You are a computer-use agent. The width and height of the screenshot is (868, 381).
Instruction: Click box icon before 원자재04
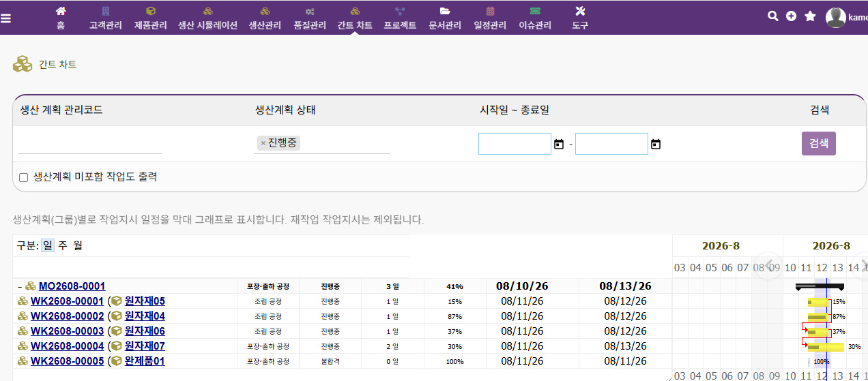click(117, 316)
